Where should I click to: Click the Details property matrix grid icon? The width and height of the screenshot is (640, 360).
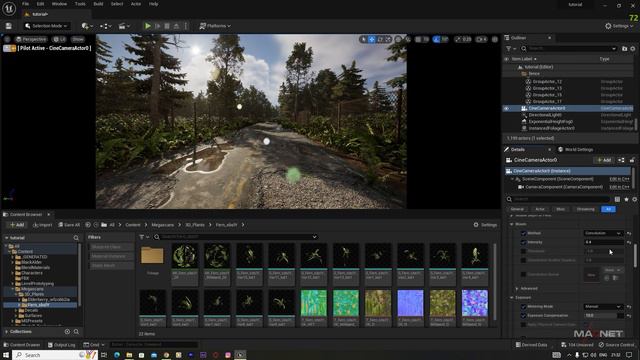617,199
